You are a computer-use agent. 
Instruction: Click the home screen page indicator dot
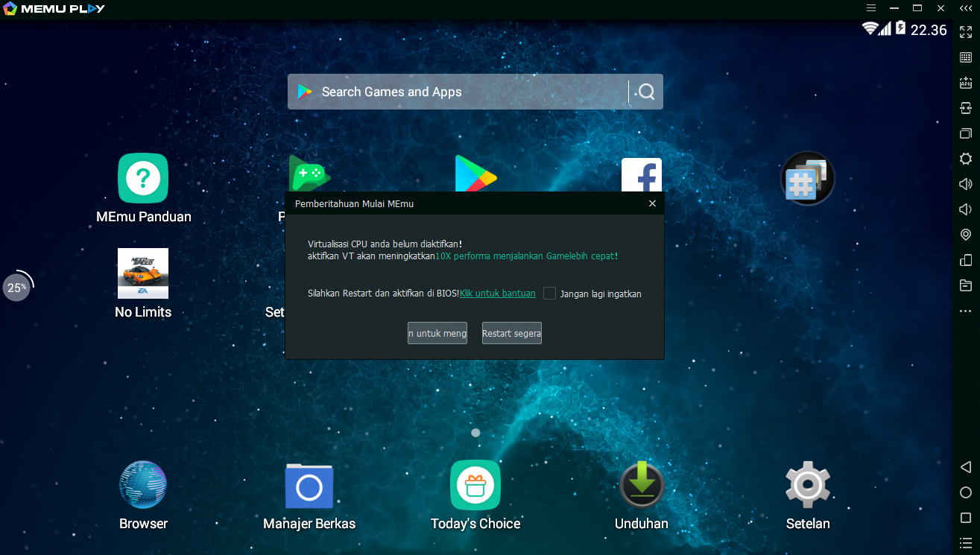coord(475,432)
